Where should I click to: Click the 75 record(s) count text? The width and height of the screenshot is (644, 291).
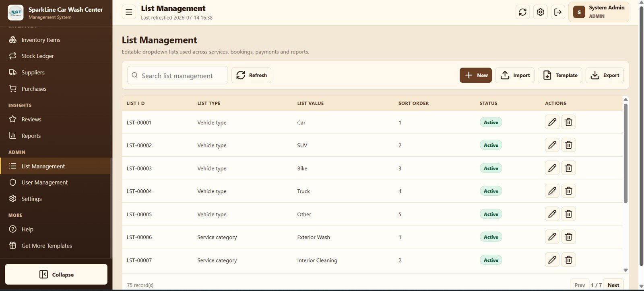click(140, 285)
